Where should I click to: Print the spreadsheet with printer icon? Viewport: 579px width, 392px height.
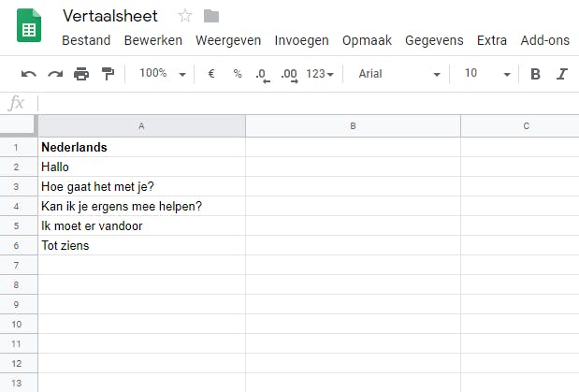click(x=81, y=74)
